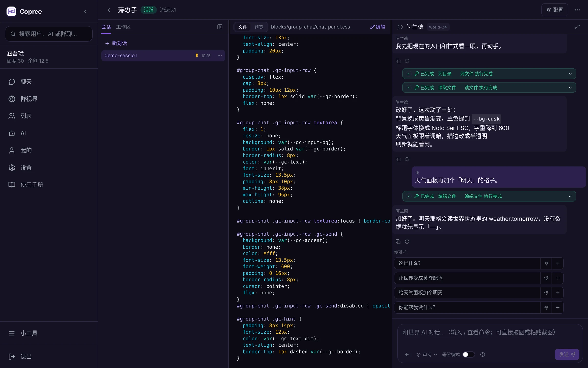Open 群视界 in the sidebar
Viewport: 588px width, 368px height.
[49, 99]
